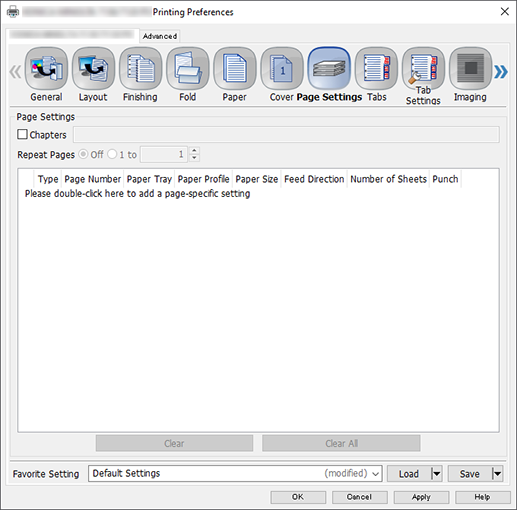Image resolution: width=517 pixels, height=510 pixels.
Task: Switch to the Advanced tab
Action: click(x=160, y=36)
